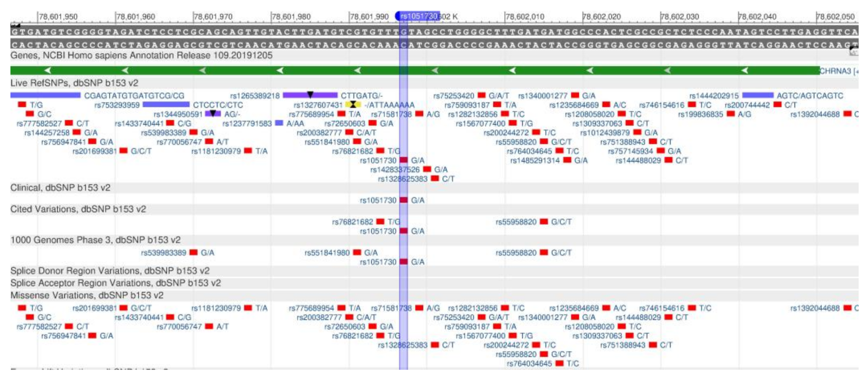Click rs1051730 in the Live RefSNPs track
Image resolution: width=868 pixels, height=380 pixels.
point(378,161)
